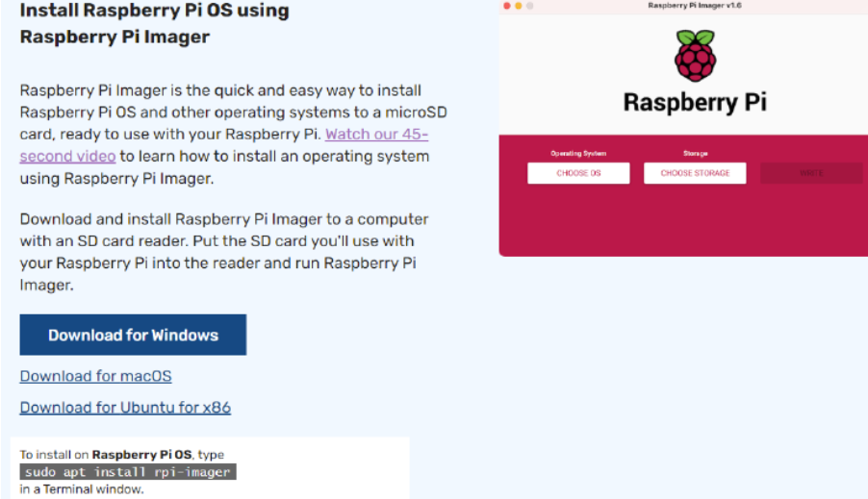
Task: Click CHOOSE OS in the Imager picture
Action: point(578,173)
